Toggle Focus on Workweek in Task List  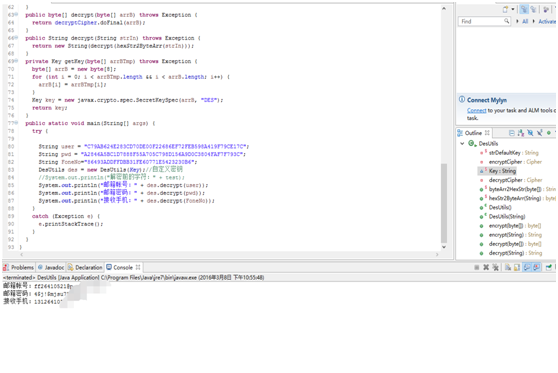(546, 10)
